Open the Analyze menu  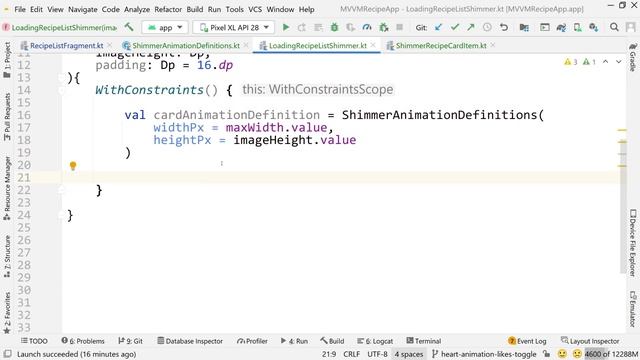click(x=137, y=9)
